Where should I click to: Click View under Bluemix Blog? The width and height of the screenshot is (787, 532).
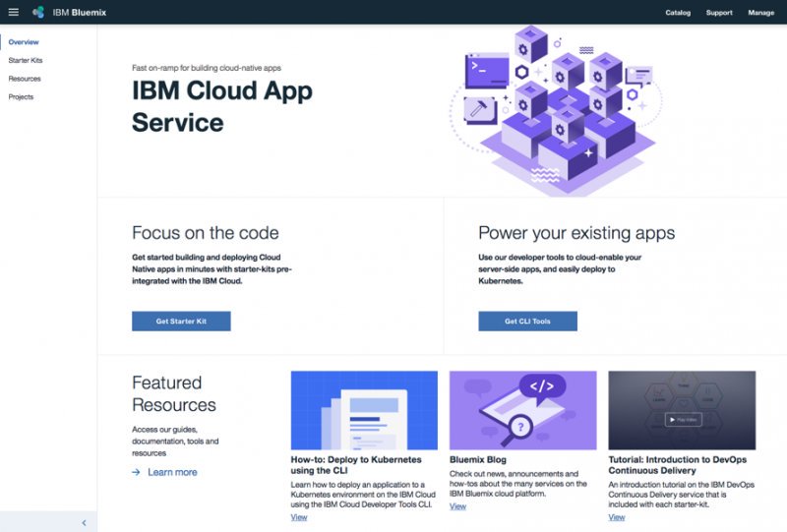click(457, 506)
